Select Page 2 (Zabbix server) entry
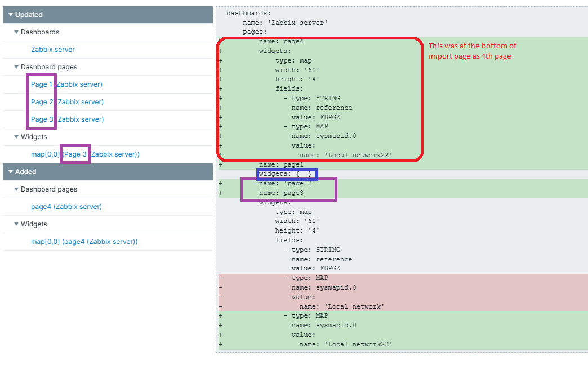 tap(67, 102)
